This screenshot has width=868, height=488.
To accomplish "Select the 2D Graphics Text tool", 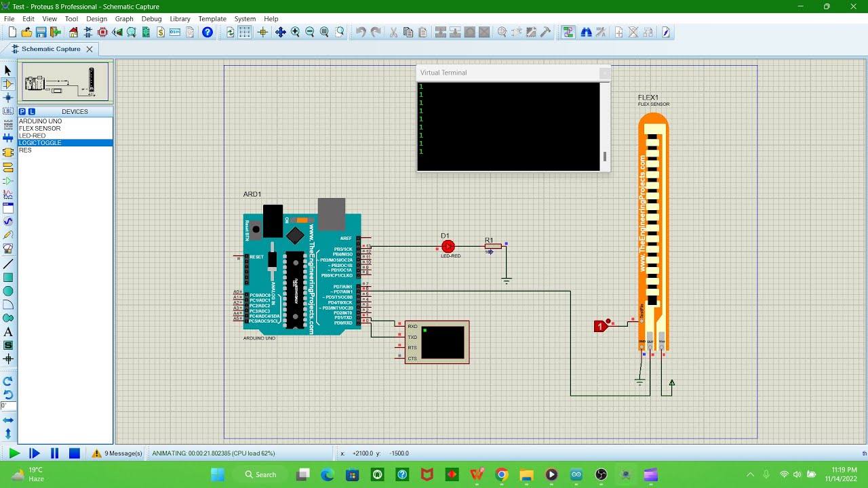I will (x=8, y=332).
